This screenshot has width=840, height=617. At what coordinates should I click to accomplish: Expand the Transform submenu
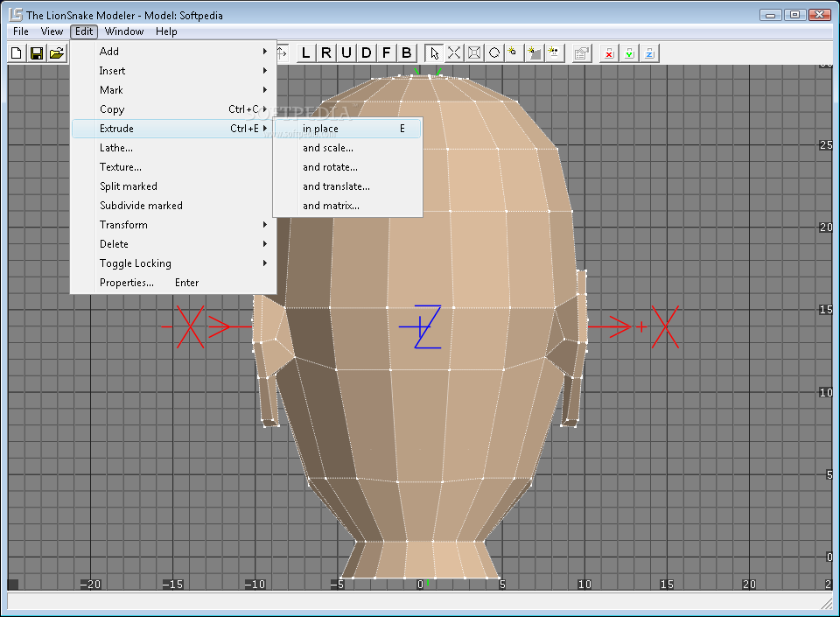(173, 225)
